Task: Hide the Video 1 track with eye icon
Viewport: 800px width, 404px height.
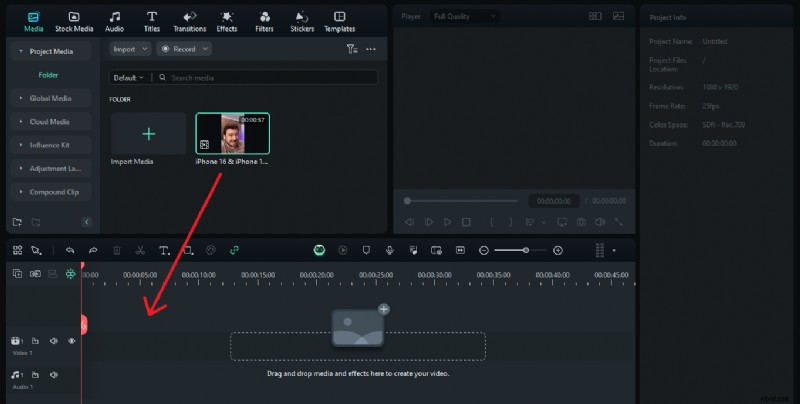Action: 71,341
